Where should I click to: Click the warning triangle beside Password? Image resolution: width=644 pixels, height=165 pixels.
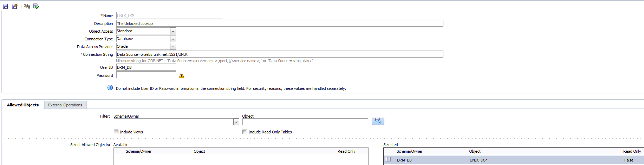(x=181, y=75)
